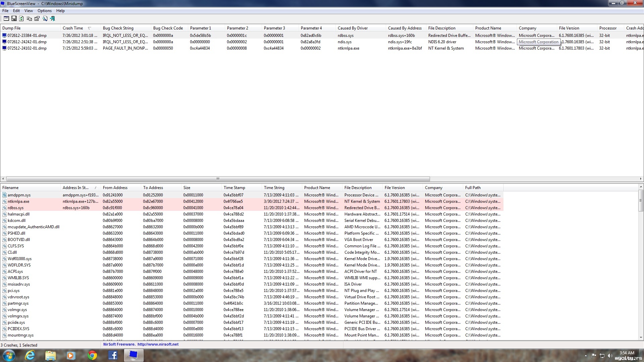The width and height of the screenshot is (644, 362).
Task: Sort crashes by Crash Time column header
Action: (x=73, y=28)
